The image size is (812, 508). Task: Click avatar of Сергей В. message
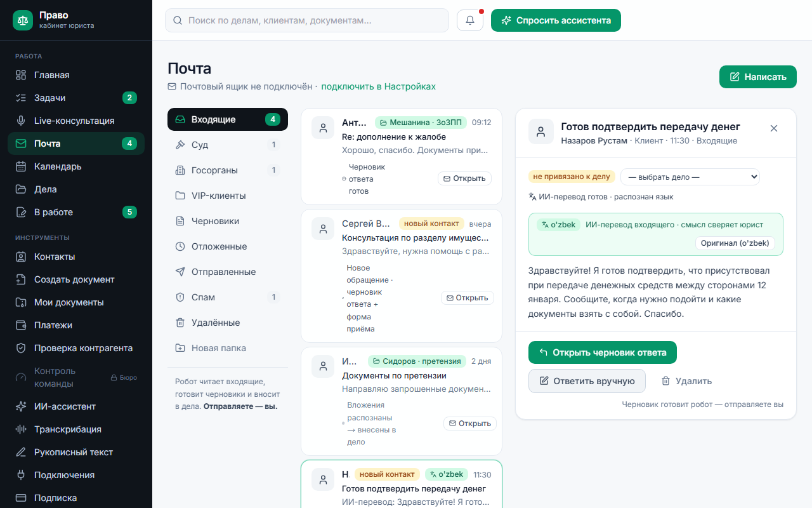323,228
